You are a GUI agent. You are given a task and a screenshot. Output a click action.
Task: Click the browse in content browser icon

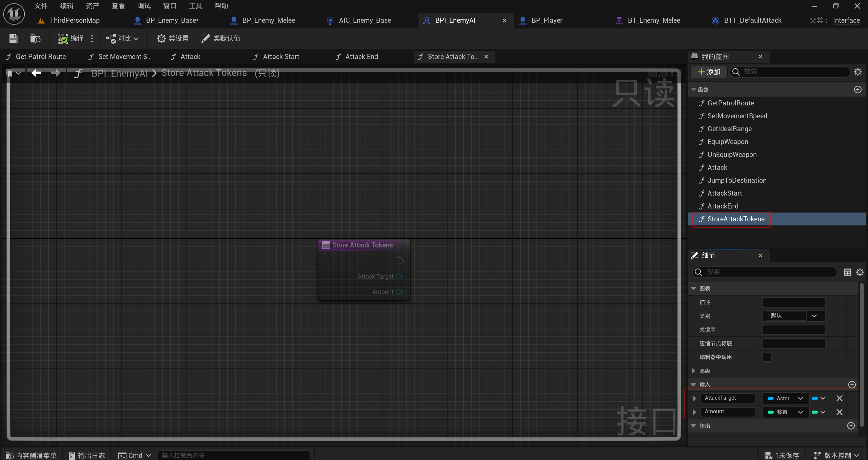click(35, 39)
